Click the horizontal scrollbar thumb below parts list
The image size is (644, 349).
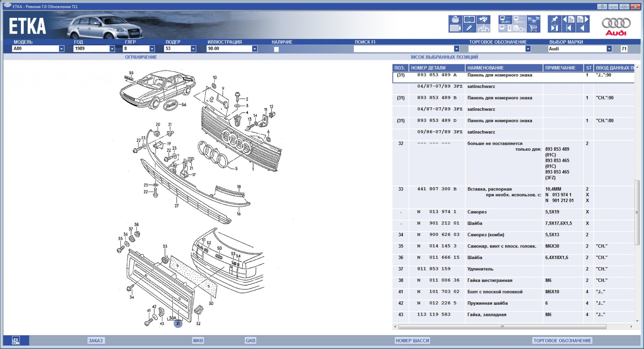point(502,327)
